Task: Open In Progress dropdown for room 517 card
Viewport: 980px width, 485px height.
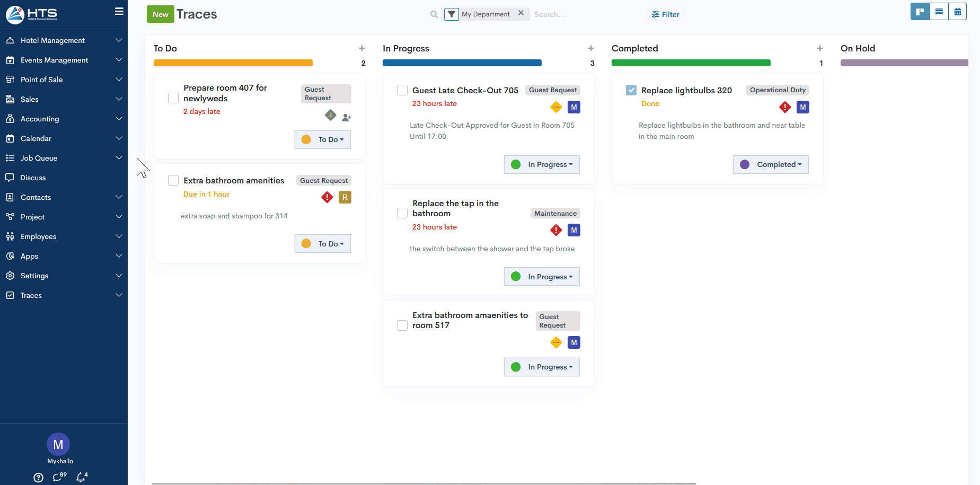Action: coord(542,367)
